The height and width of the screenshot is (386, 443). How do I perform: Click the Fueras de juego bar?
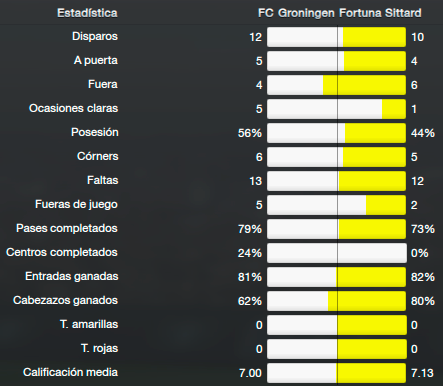pyautogui.click(x=336, y=205)
